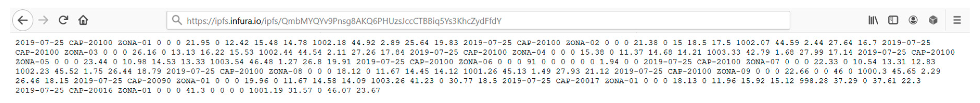Go back to the previous page

point(23,20)
